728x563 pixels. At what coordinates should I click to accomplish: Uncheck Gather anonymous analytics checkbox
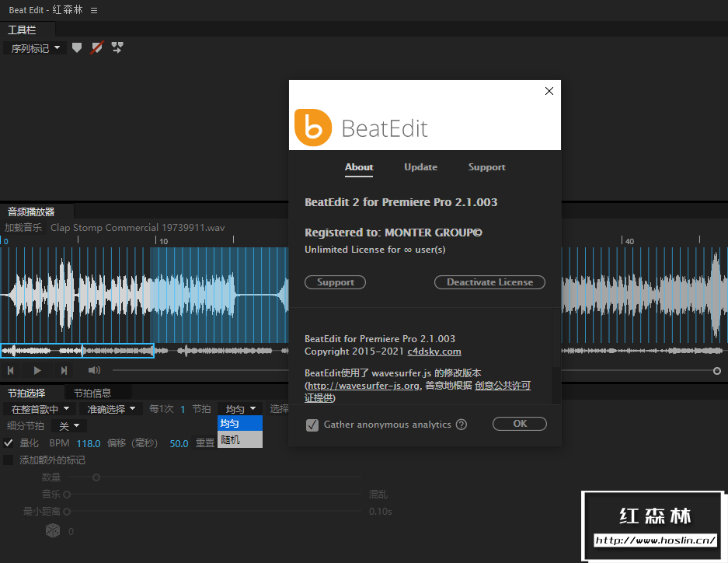(x=312, y=425)
